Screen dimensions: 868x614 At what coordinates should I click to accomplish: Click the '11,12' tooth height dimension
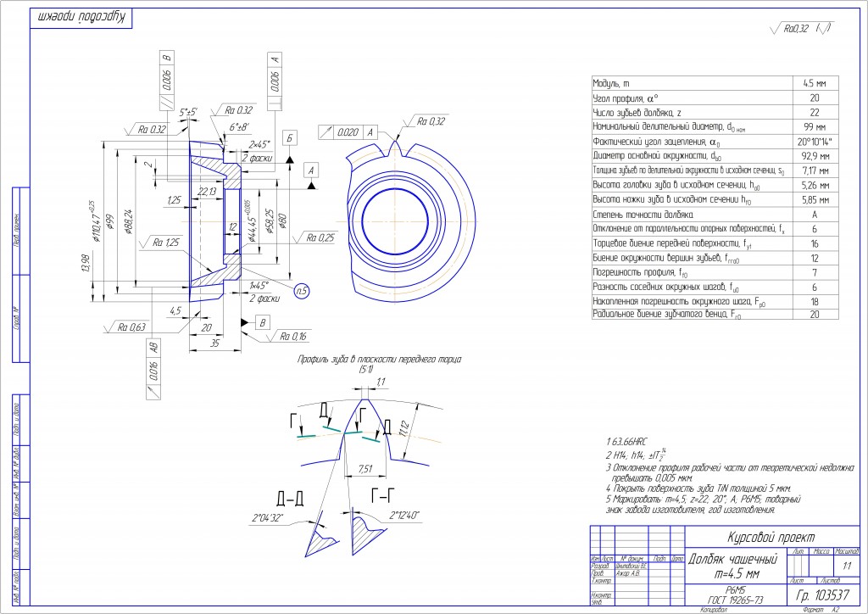point(405,428)
